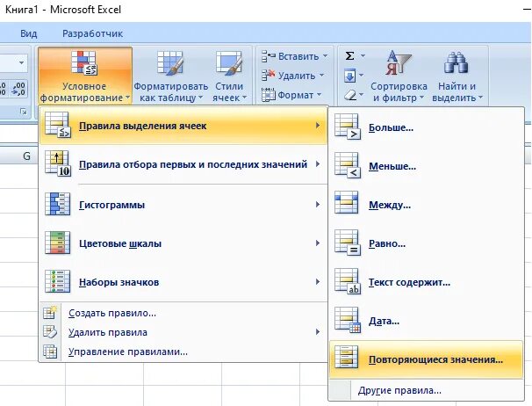Click the increase decimal icon

point(4,89)
